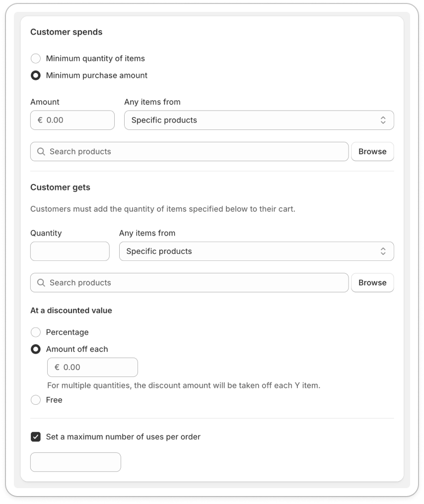424x504 pixels.
Task: Uncheck Set a maximum number of uses per order
Action: pyautogui.click(x=35, y=437)
